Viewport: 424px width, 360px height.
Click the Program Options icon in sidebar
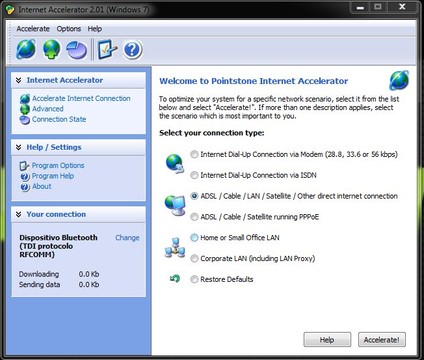25,166
